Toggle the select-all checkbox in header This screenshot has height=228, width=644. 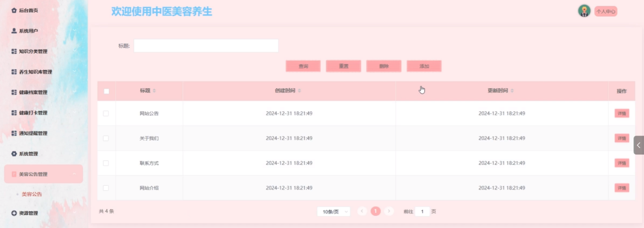coord(106,91)
